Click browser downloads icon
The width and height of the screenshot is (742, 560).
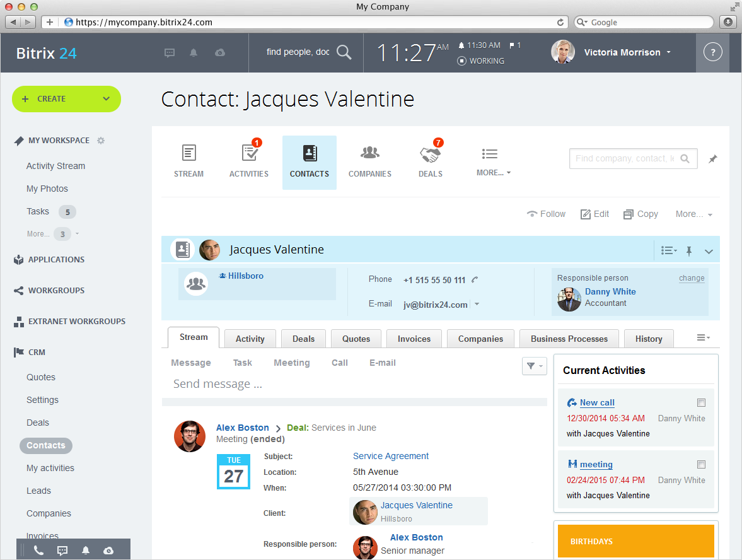(728, 22)
